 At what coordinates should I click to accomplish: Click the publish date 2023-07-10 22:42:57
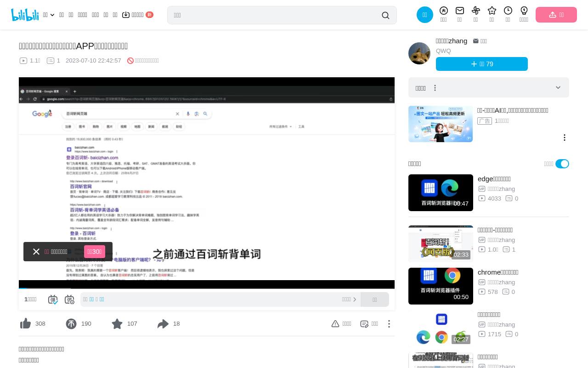point(93,61)
